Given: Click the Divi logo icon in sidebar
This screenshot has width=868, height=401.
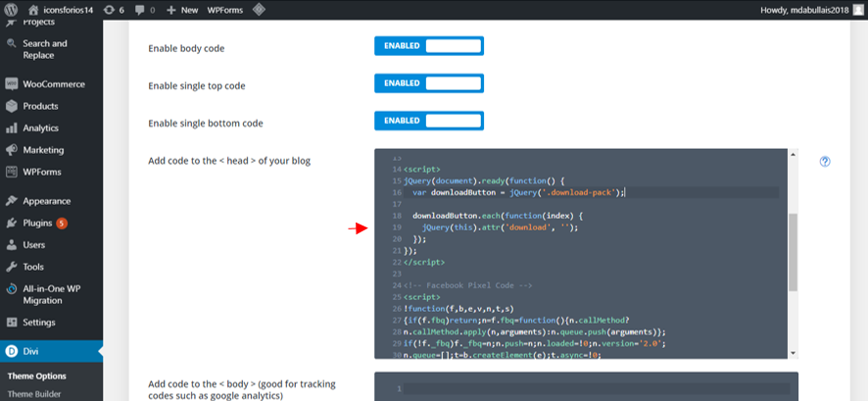Looking at the screenshot, I should (x=12, y=350).
